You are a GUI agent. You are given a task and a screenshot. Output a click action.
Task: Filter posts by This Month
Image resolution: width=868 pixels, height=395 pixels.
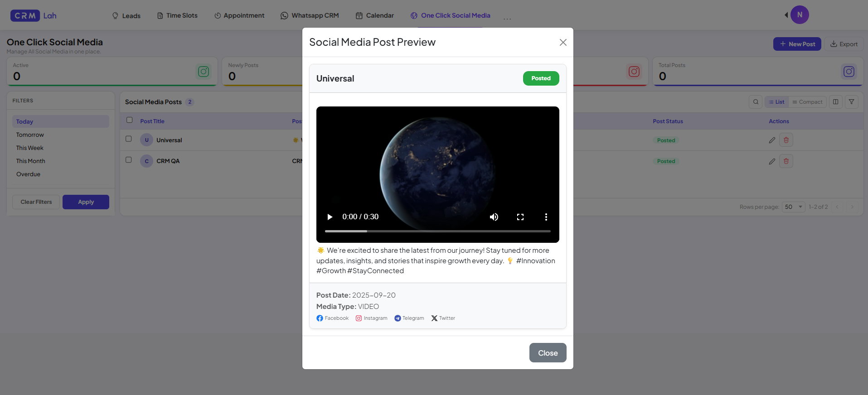pyautogui.click(x=31, y=161)
